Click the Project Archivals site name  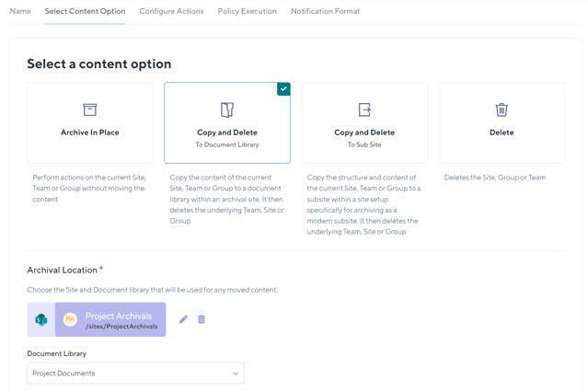point(119,316)
